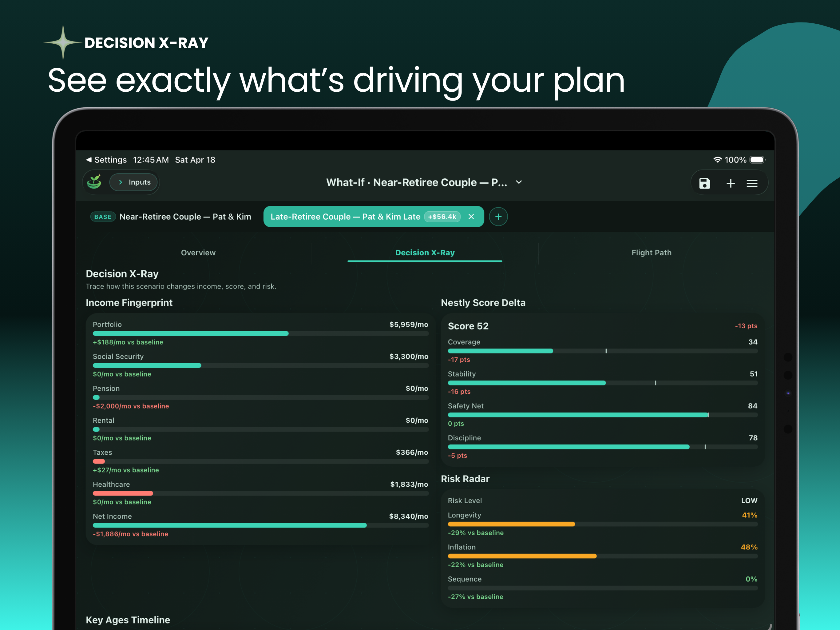Click the Nestly Score Delta heading
Image resolution: width=840 pixels, height=630 pixels.
pyautogui.click(x=483, y=302)
